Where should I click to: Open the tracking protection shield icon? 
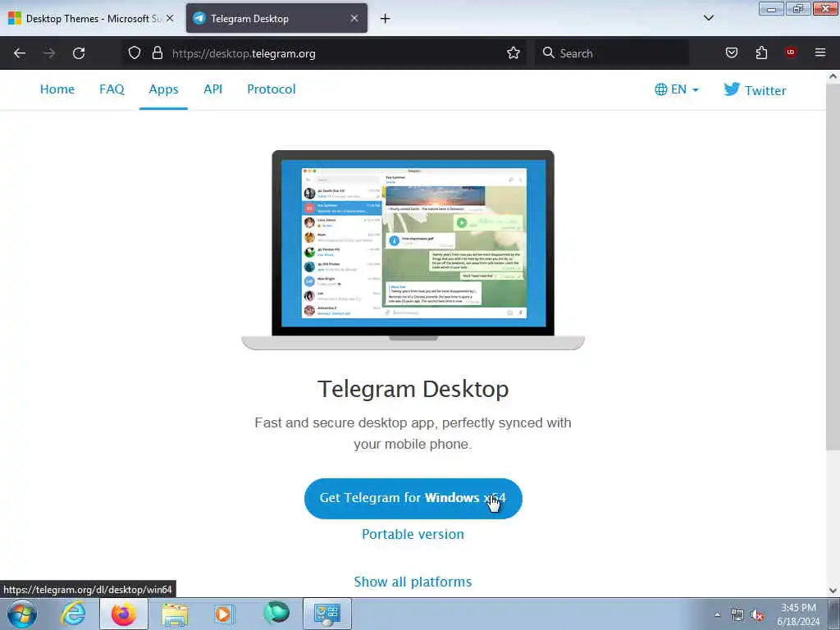pos(135,53)
